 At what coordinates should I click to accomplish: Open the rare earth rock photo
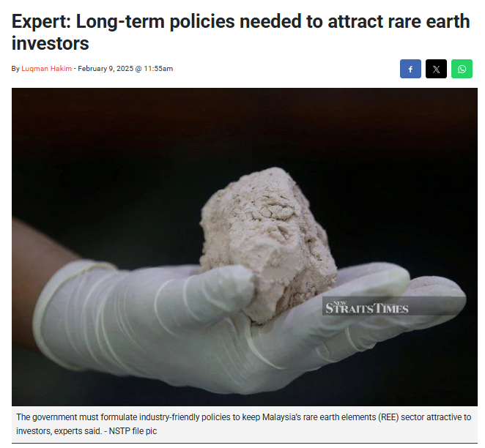tap(245, 247)
